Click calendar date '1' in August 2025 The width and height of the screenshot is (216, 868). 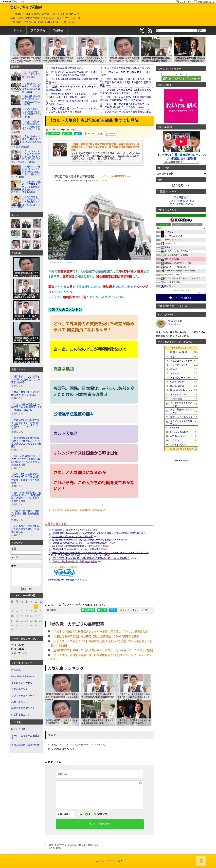pyautogui.click(x=36, y=606)
